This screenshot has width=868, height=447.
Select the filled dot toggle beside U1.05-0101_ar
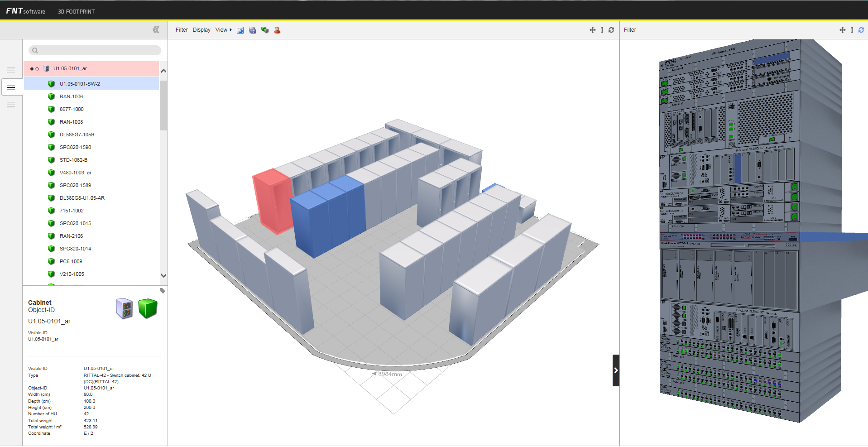coord(32,69)
